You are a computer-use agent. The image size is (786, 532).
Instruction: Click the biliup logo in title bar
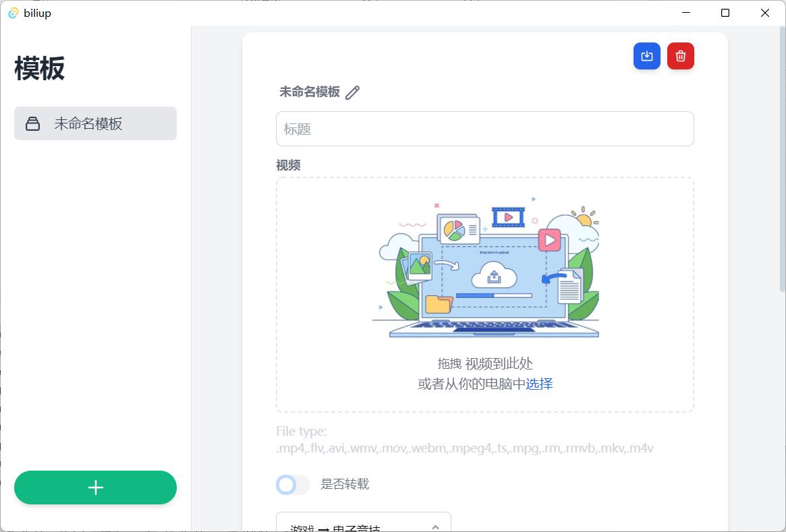pos(13,13)
